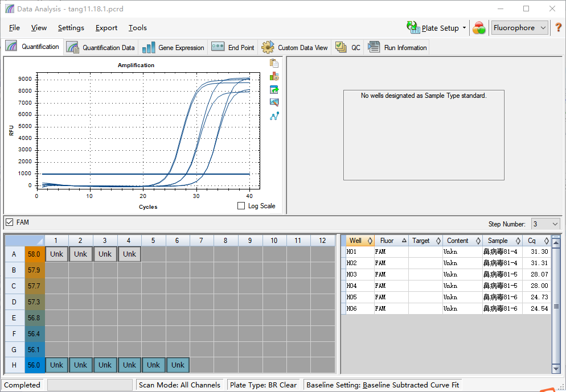Click the plate select-all corner cell
The height and width of the screenshot is (392, 566).
(24, 241)
